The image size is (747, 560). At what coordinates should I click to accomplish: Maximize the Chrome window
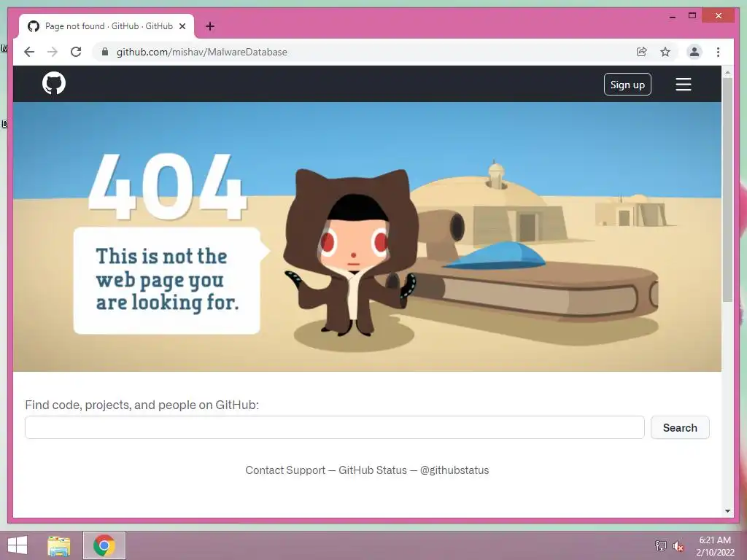tap(692, 16)
